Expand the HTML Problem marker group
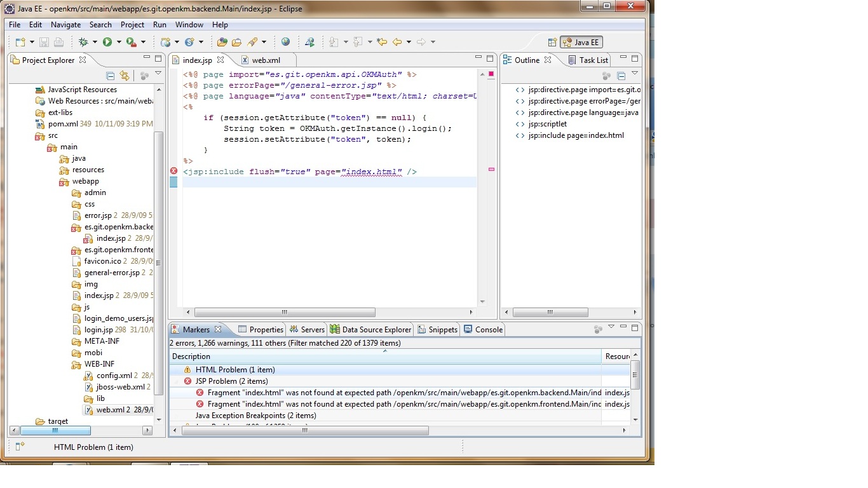This screenshot has width=868, height=488. (176, 370)
